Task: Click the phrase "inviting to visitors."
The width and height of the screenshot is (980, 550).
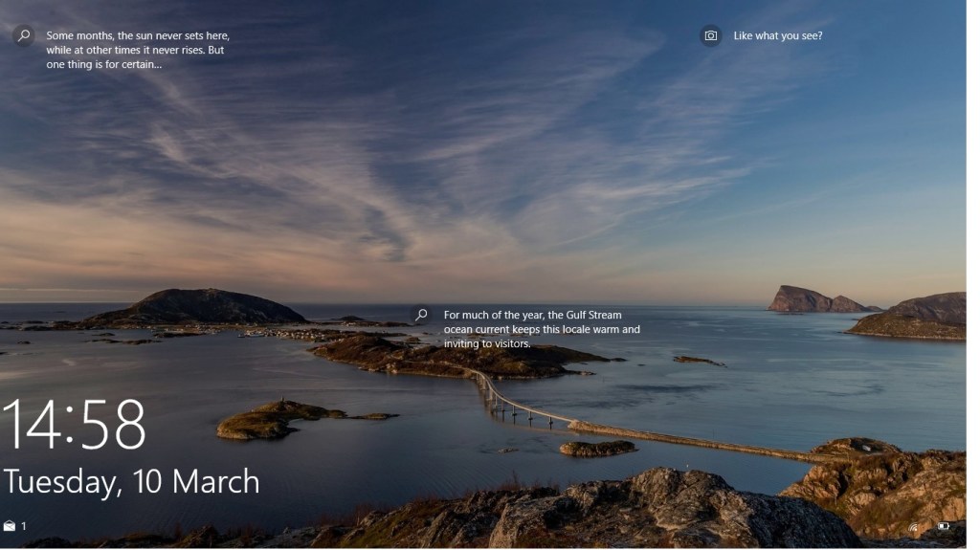Action: click(487, 343)
